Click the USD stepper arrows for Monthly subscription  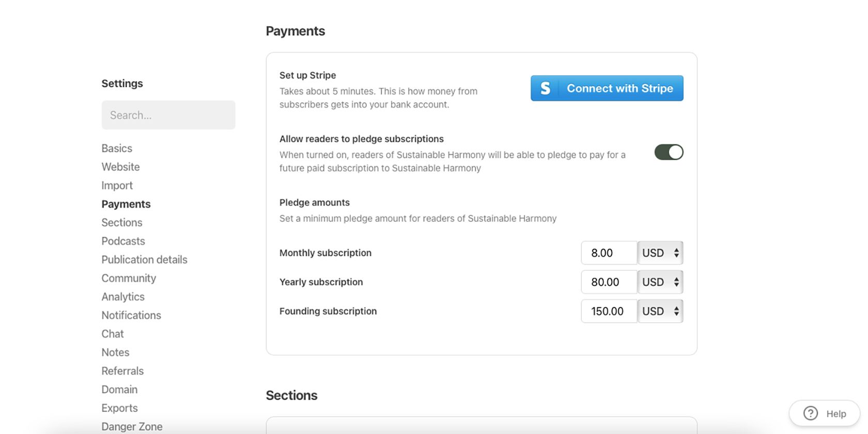click(676, 253)
